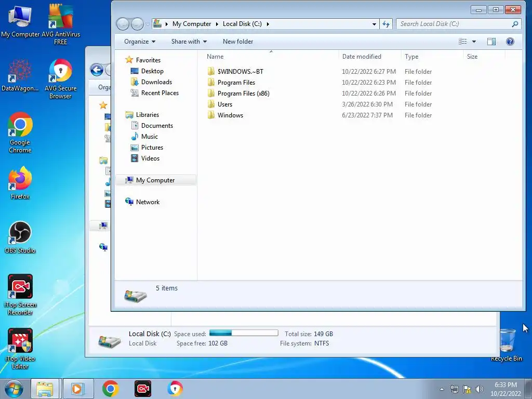The height and width of the screenshot is (399, 532).
Task: Click the explorer Forward arrow button
Action: (x=137, y=24)
